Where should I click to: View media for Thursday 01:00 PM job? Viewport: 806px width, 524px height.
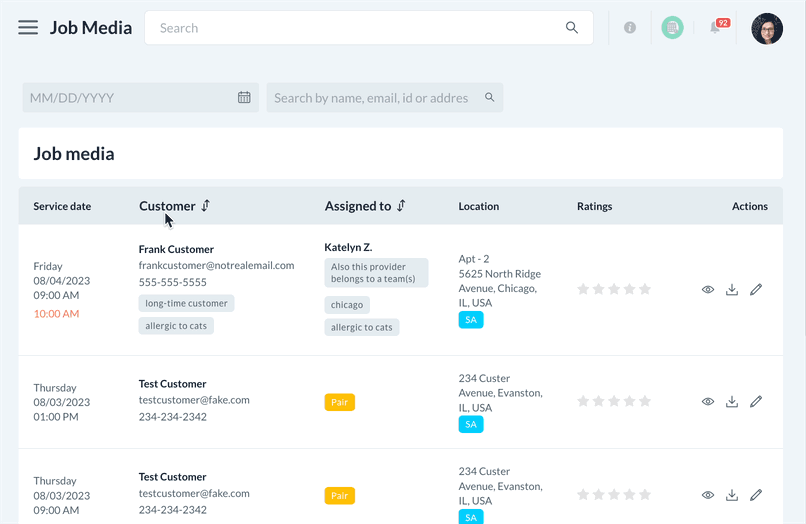[x=708, y=402]
